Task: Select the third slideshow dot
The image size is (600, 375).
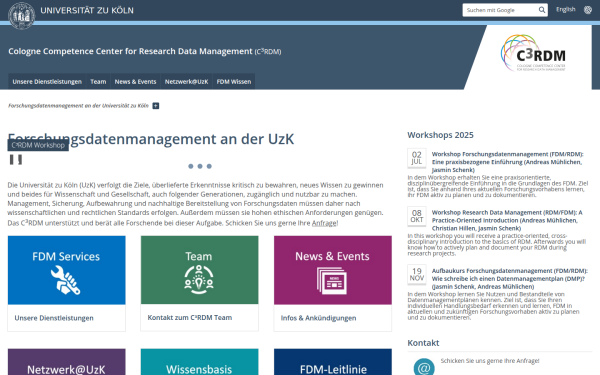Action: [209, 166]
